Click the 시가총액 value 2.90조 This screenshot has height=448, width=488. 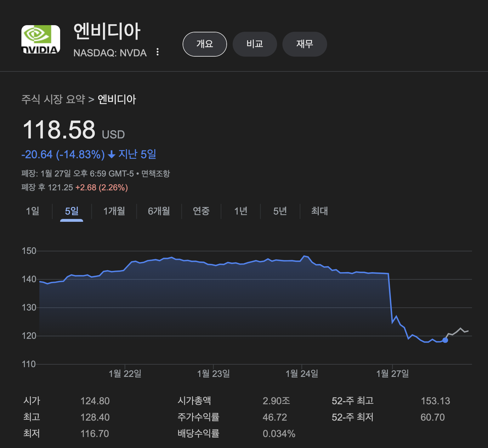276,401
